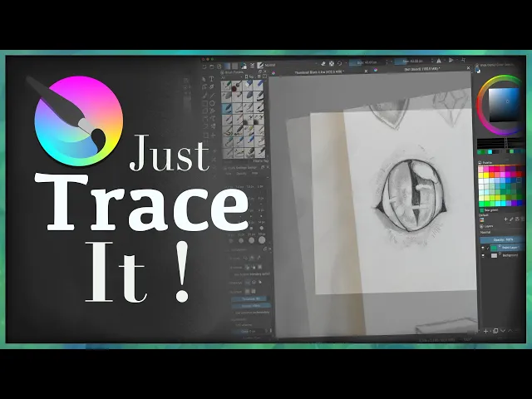The image size is (532, 399).
Task: Click the cyan patch in color history
Action: click(x=490, y=151)
